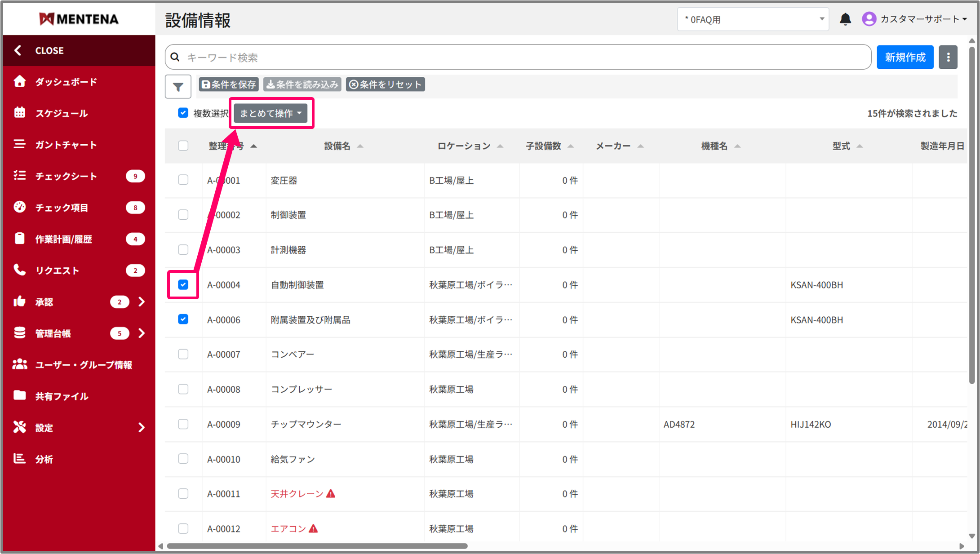The height and width of the screenshot is (554, 980).
Task: Open the 0FAQ用 combo box
Action: pyautogui.click(x=753, y=19)
